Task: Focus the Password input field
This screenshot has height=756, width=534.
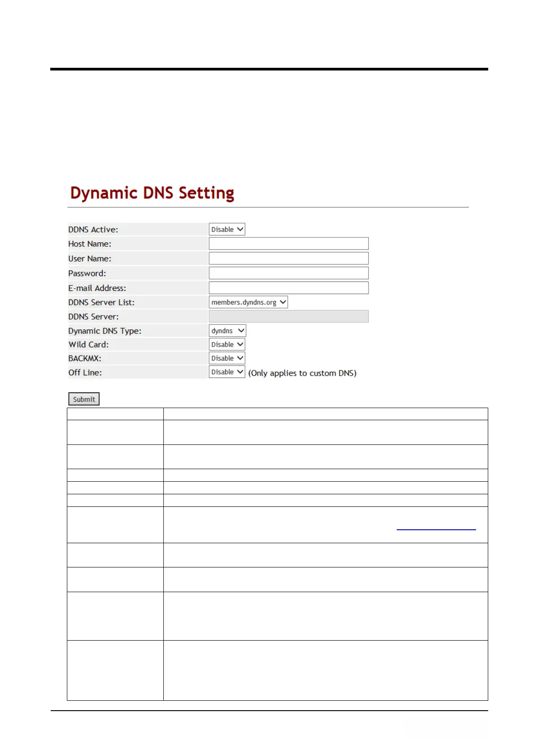Action: pyautogui.click(x=289, y=273)
